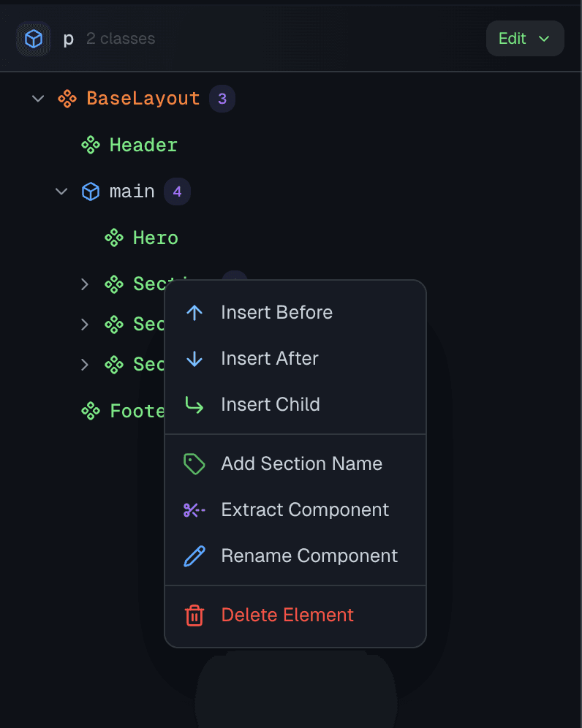
Task: Click the pencil icon for Rename Component
Action: (x=194, y=556)
